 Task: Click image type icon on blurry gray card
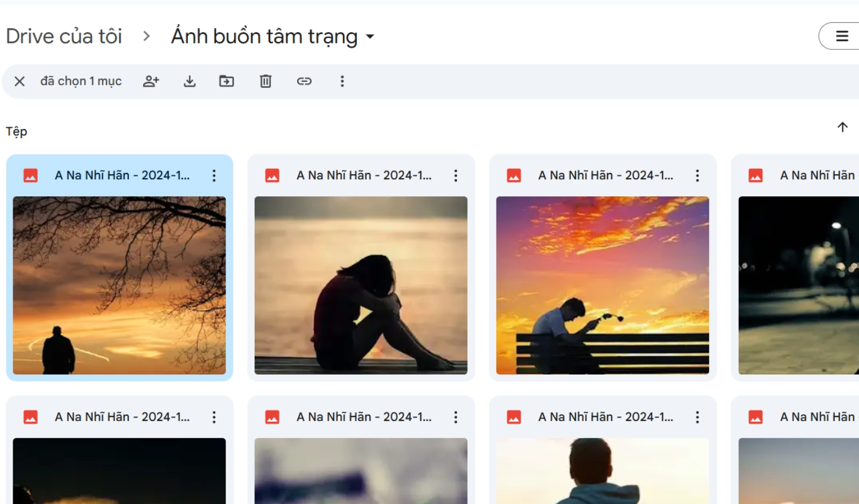click(x=273, y=418)
